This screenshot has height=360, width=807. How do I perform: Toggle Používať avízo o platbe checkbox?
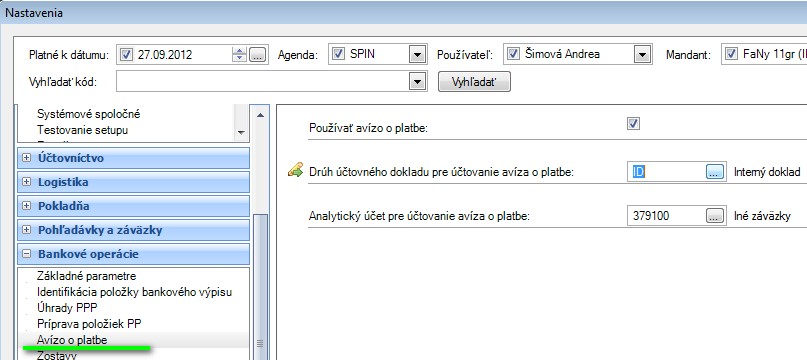point(634,124)
